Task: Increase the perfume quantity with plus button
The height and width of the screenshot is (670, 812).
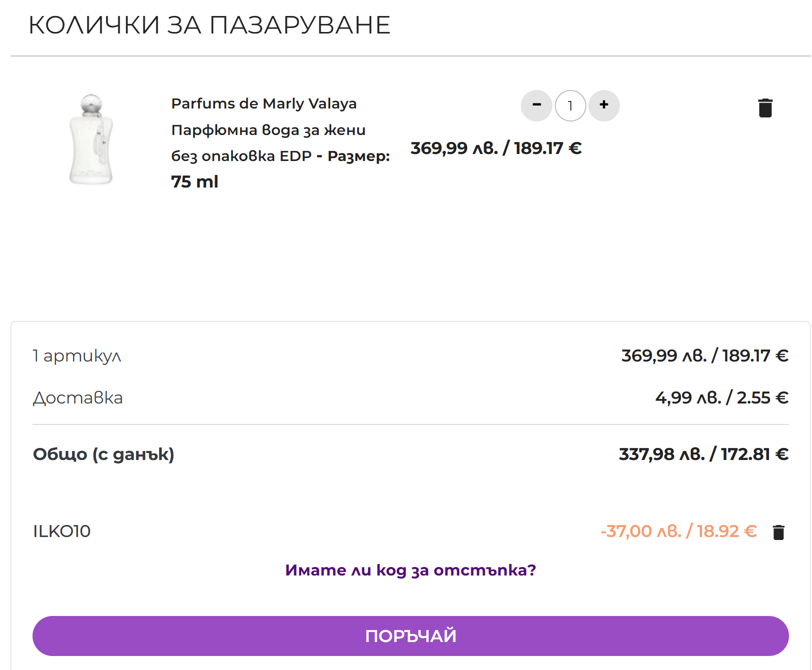Action: click(x=604, y=105)
